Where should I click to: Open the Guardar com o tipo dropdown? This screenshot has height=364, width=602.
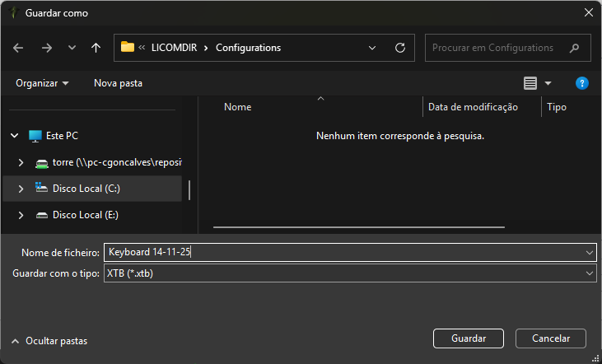coord(589,273)
